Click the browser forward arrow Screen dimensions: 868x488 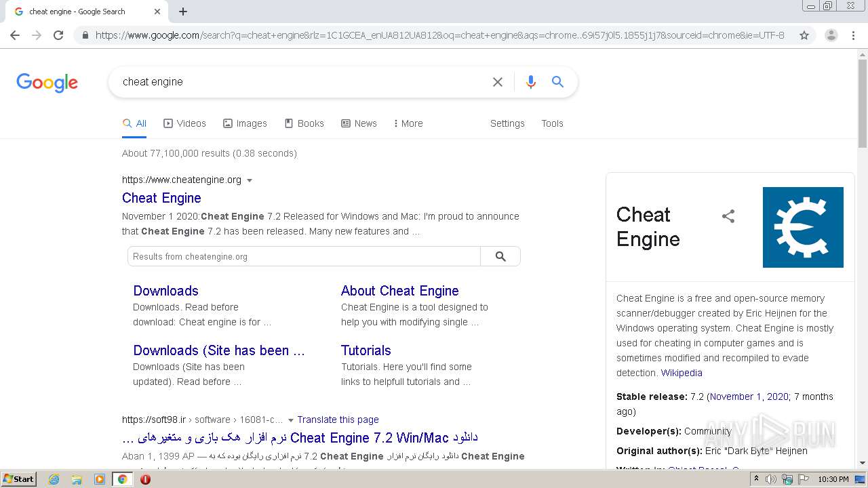[x=37, y=35]
